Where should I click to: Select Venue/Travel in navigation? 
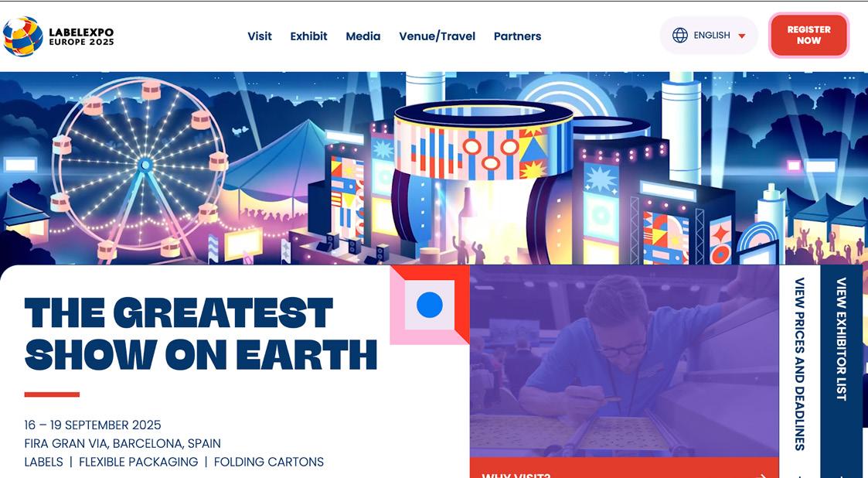(x=437, y=36)
